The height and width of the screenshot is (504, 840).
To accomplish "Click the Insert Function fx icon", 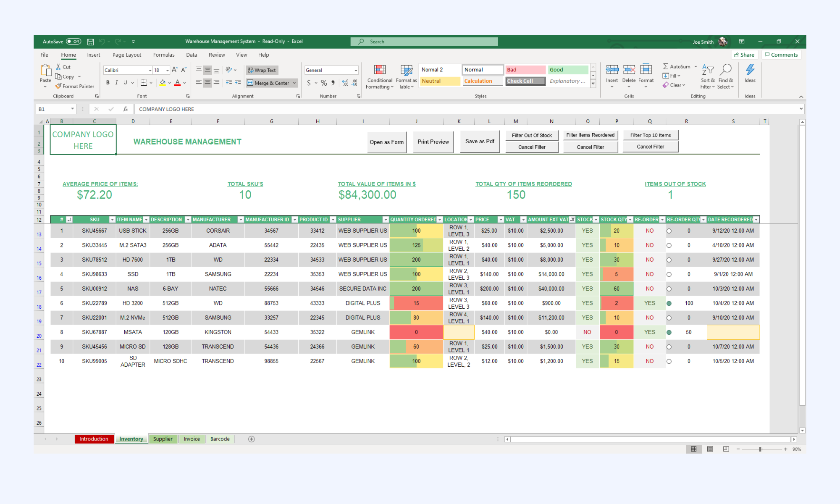I will pyautogui.click(x=125, y=109).
